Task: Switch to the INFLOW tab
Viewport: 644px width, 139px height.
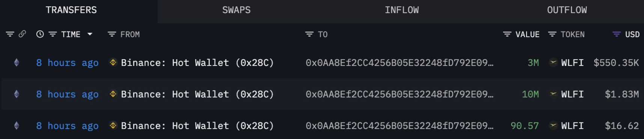Action: click(402, 10)
